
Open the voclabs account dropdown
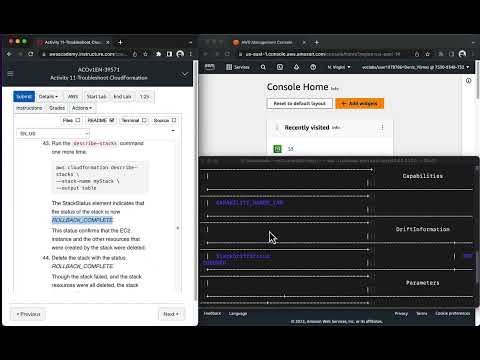416,67
